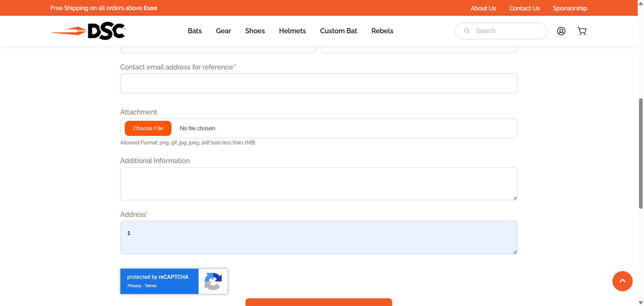Click the back-to-top arrow button
The width and height of the screenshot is (644, 306).
(622, 281)
